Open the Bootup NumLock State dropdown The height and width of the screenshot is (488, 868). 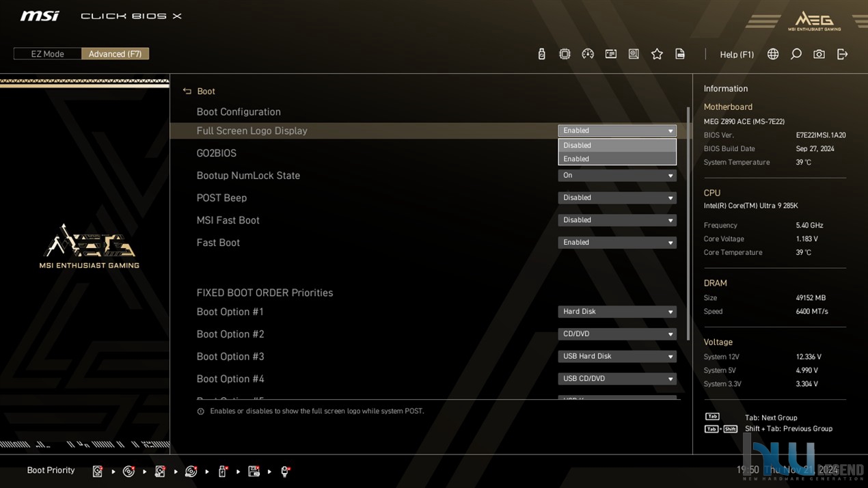click(616, 176)
